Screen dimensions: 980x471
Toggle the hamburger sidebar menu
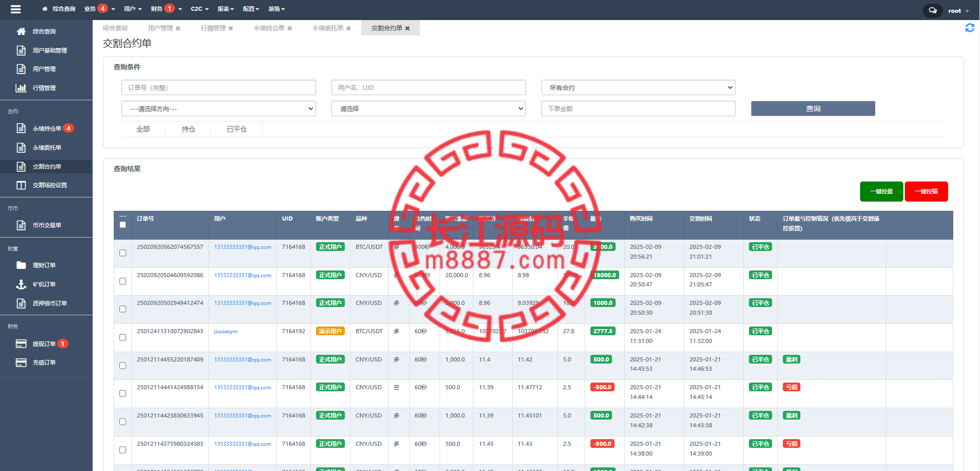point(15,9)
